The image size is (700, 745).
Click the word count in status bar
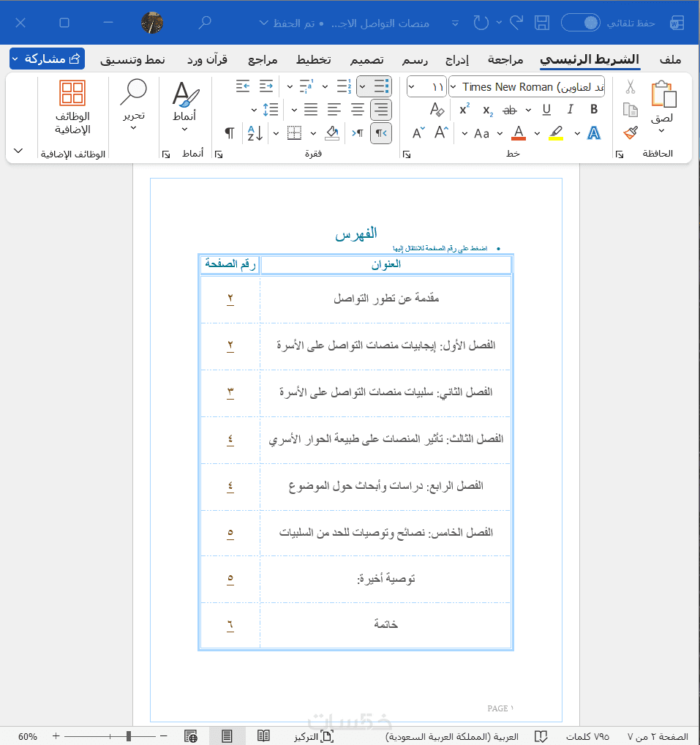pyautogui.click(x=587, y=736)
